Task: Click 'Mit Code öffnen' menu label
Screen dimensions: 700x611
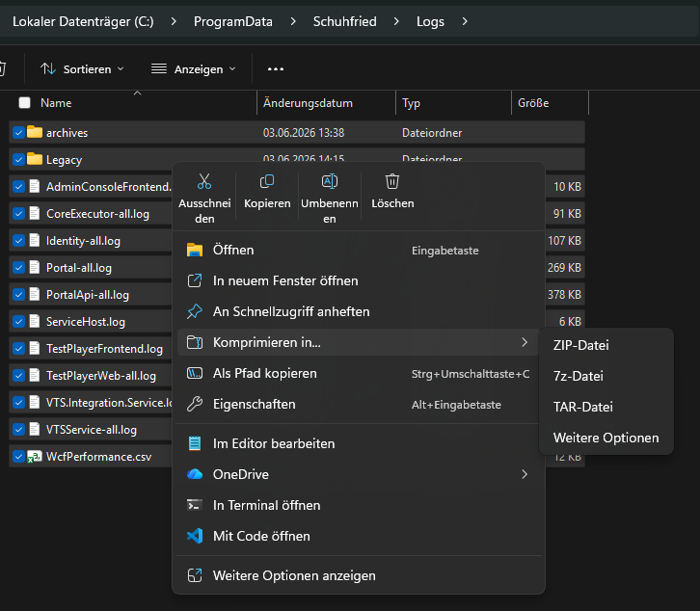Action: [x=261, y=536]
